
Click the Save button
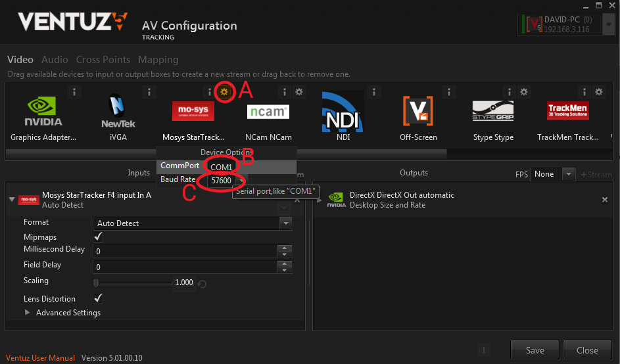click(x=535, y=350)
